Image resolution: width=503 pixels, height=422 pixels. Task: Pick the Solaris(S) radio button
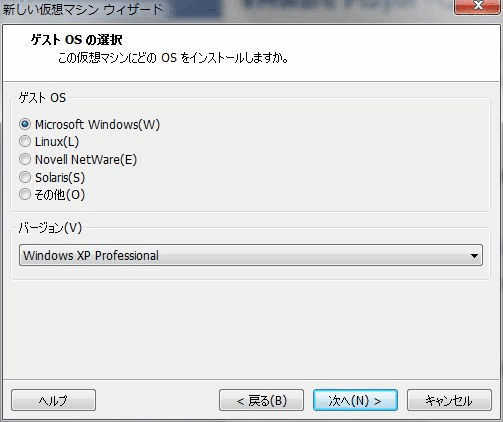click(25, 177)
